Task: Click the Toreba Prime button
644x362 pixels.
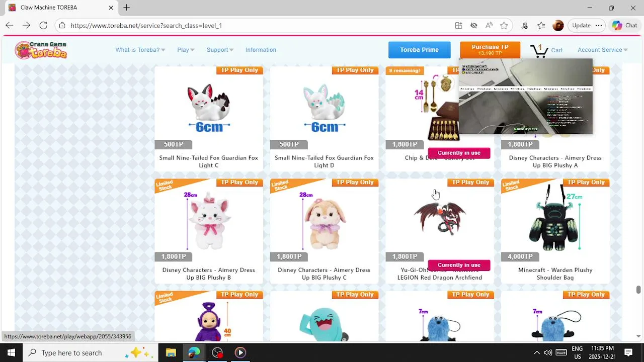Action: pos(419,50)
